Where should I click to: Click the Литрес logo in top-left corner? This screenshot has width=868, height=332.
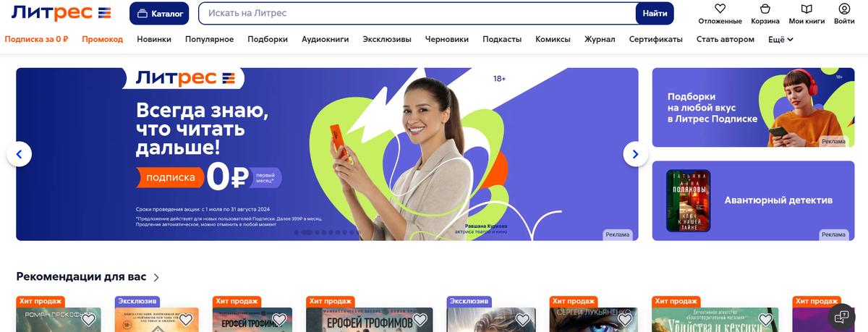[61, 13]
